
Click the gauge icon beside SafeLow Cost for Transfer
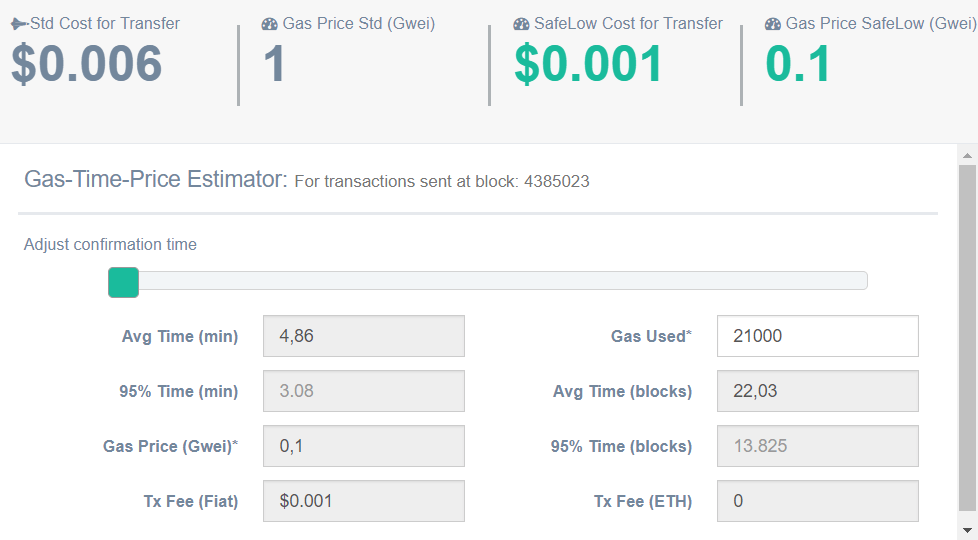point(521,23)
